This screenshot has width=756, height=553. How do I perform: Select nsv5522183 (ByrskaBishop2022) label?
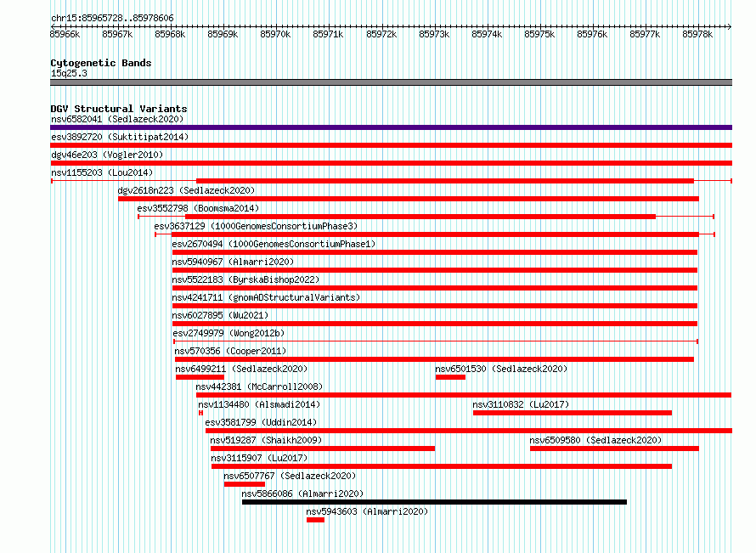[245, 279]
